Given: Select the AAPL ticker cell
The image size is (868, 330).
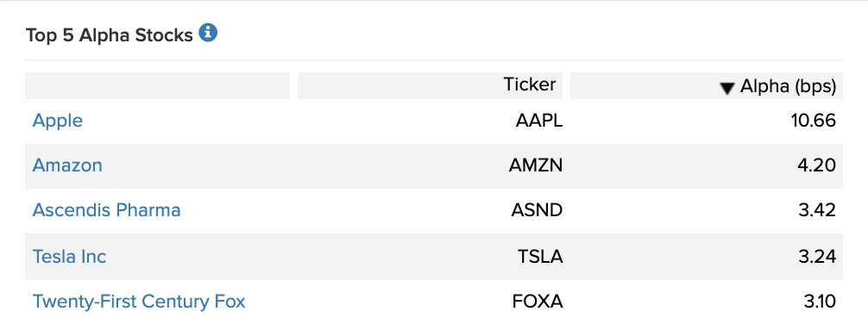Looking at the screenshot, I should (539, 121).
